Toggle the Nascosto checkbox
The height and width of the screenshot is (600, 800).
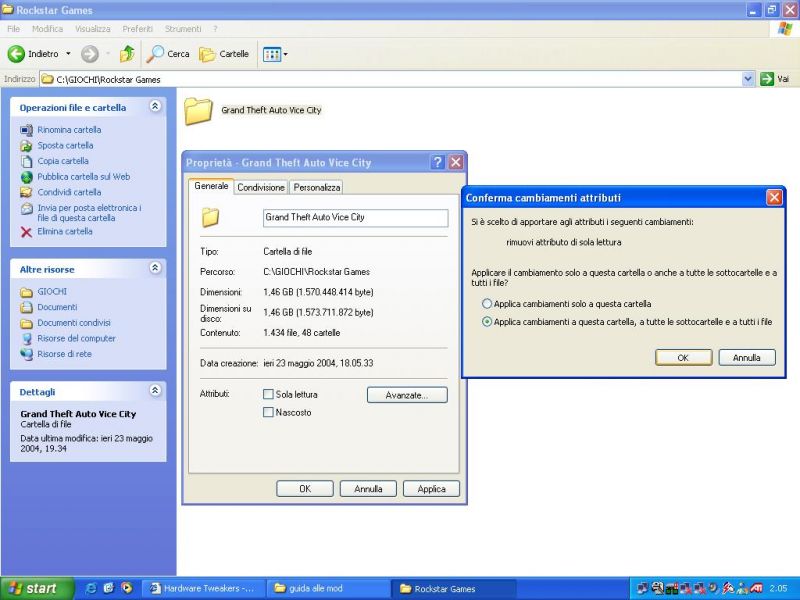point(268,412)
